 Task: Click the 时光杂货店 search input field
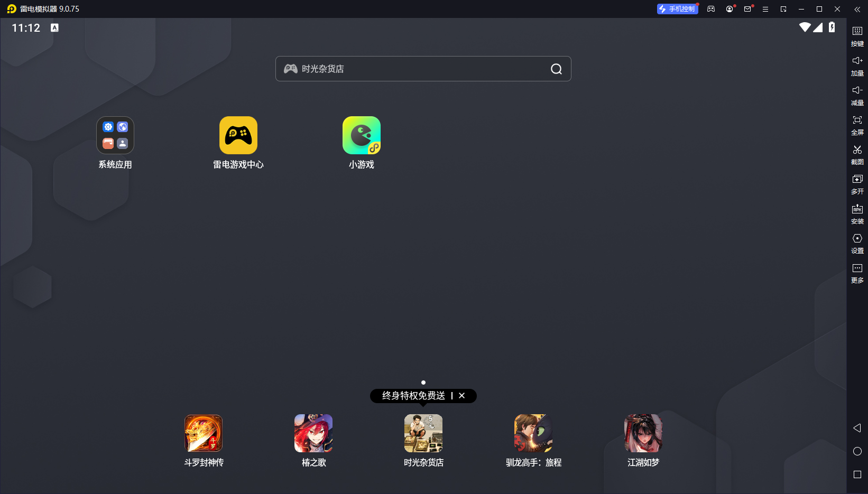pos(423,69)
